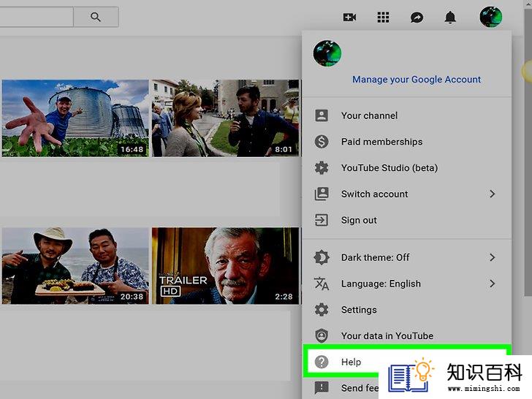Choose Switch account from menu
This screenshot has height=399, width=532.
tap(406, 194)
